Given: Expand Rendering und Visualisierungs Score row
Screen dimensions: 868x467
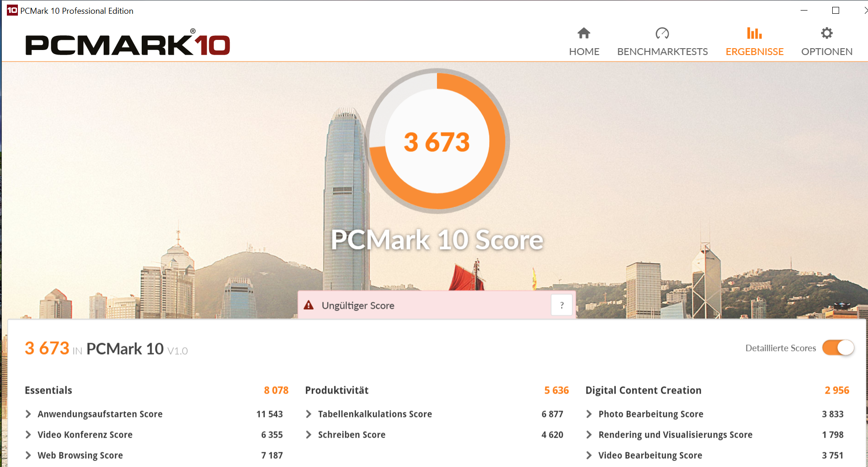Looking at the screenshot, I should (589, 435).
